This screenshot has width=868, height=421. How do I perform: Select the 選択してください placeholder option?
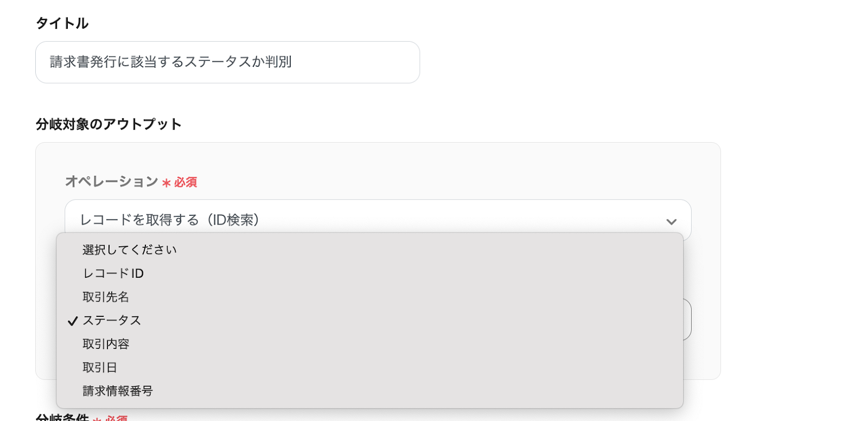coord(130,250)
